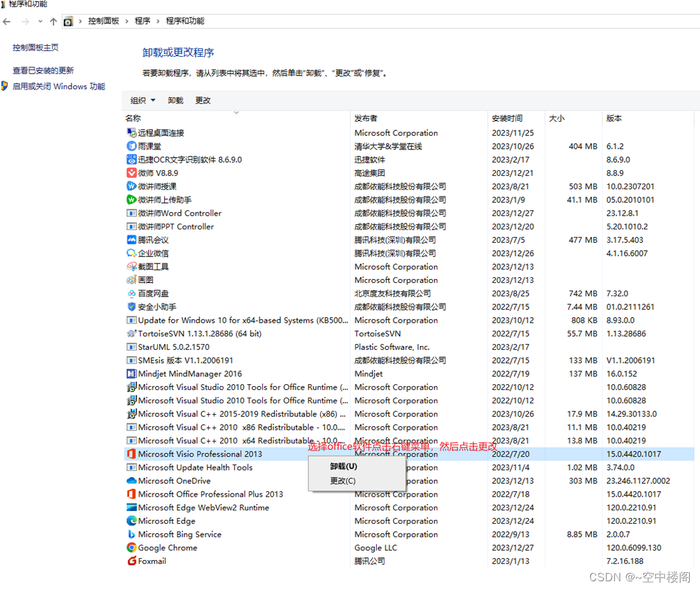This screenshot has height=589, width=700.
Task: Sort by 发布者 column header
Action: pyautogui.click(x=366, y=119)
